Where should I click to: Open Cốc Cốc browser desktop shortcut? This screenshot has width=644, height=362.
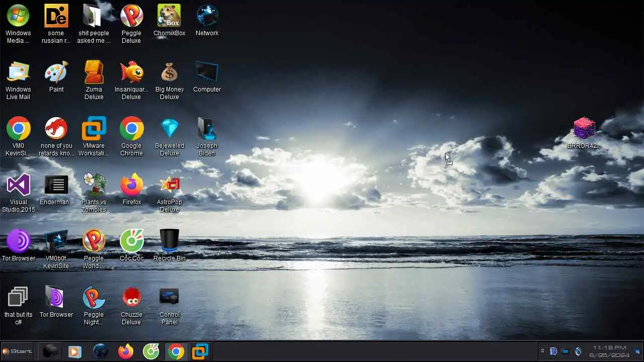point(131,245)
